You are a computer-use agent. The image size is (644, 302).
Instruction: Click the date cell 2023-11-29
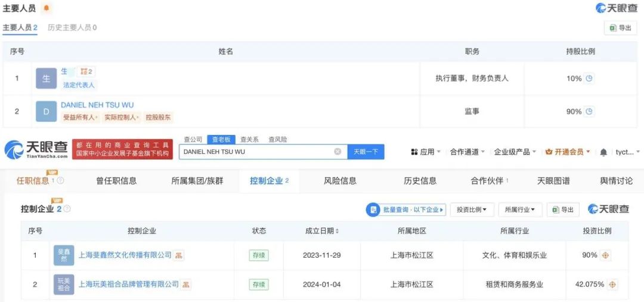321,255
